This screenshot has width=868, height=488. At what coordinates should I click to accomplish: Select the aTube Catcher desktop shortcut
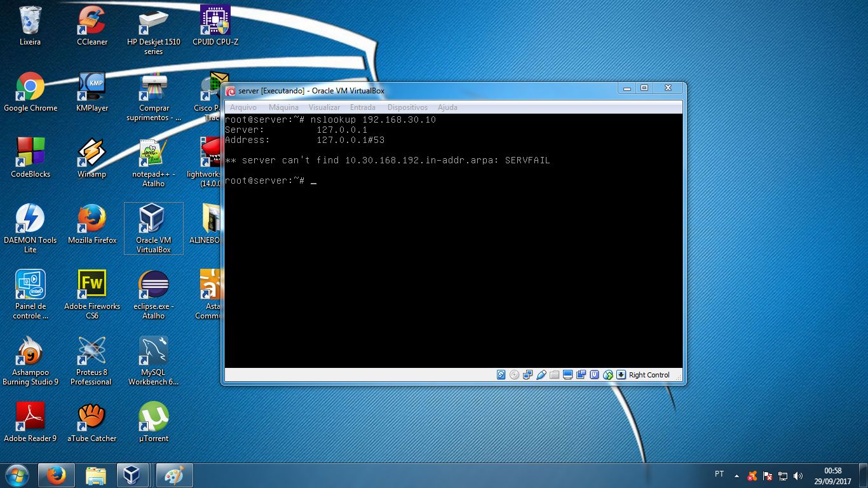(x=92, y=423)
